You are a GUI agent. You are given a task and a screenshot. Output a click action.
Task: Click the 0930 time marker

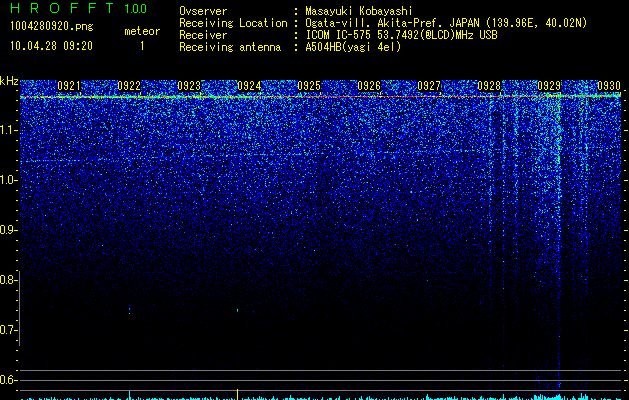coord(609,86)
